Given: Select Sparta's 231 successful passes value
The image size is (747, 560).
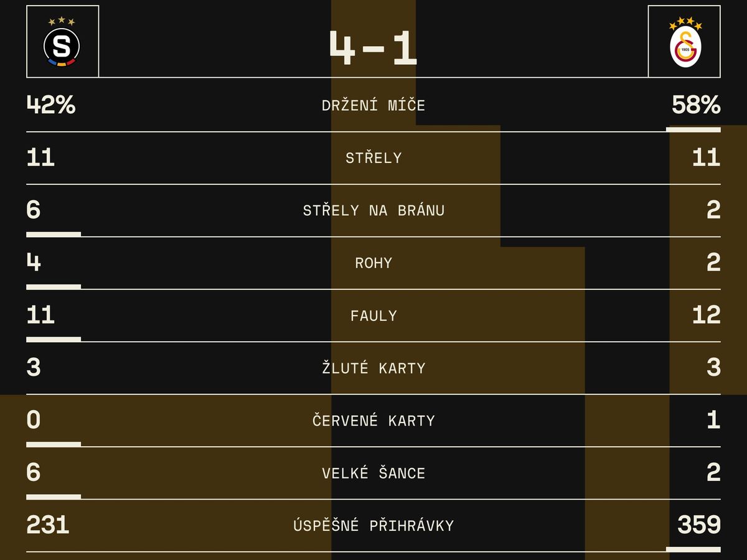Looking at the screenshot, I should click(x=48, y=526).
